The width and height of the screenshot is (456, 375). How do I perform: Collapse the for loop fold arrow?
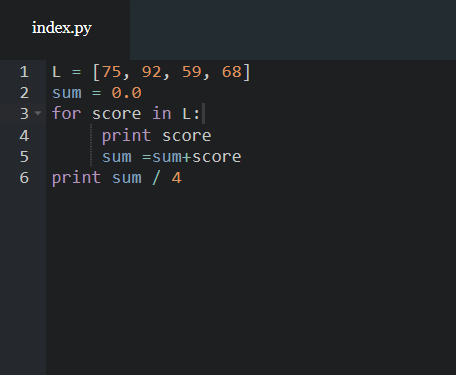(x=38, y=113)
